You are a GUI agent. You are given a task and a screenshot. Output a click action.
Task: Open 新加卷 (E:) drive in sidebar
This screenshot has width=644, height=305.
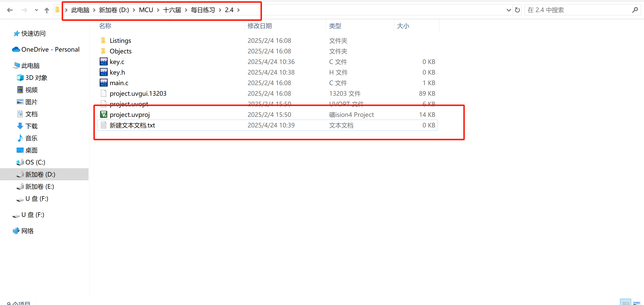click(40, 187)
